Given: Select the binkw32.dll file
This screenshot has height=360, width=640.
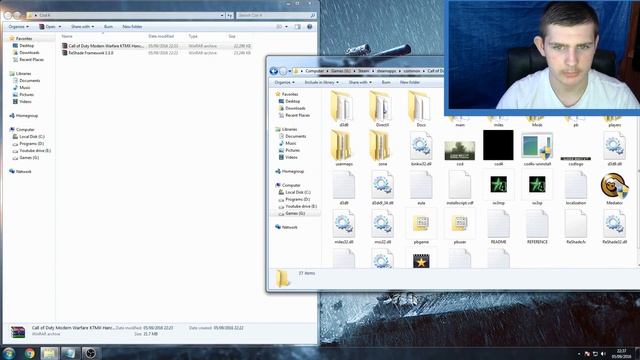Looking at the screenshot, I should [x=421, y=146].
